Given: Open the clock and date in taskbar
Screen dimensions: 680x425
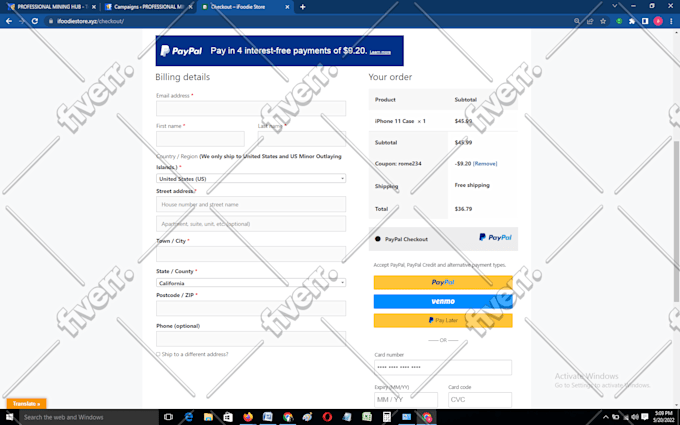Looking at the screenshot, I should point(664,417).
